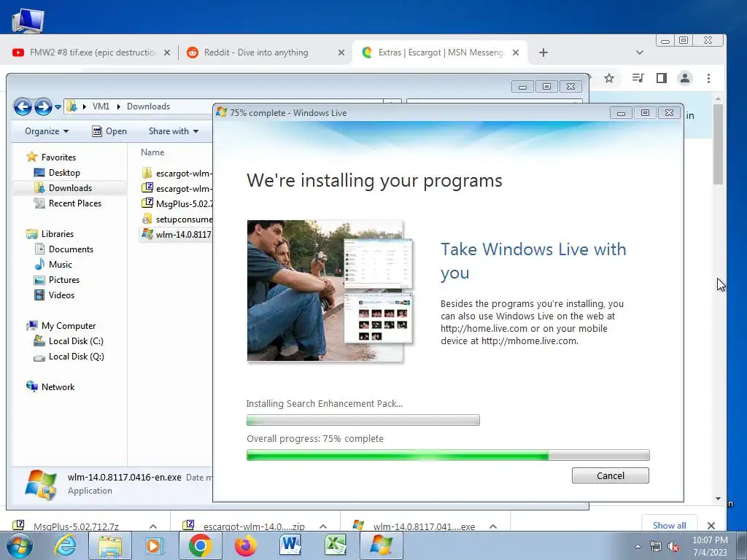Select the escargot-wlm zip archive file

click(177, 189)
